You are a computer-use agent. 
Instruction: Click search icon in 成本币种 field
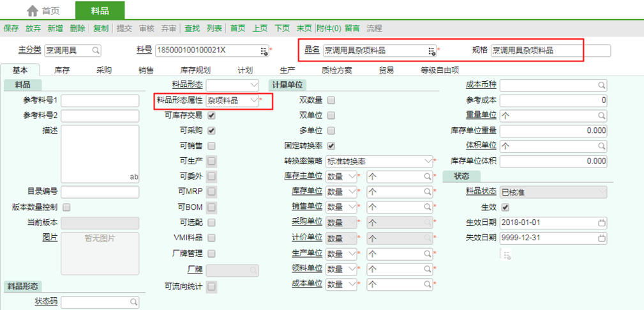coord(601,85)
